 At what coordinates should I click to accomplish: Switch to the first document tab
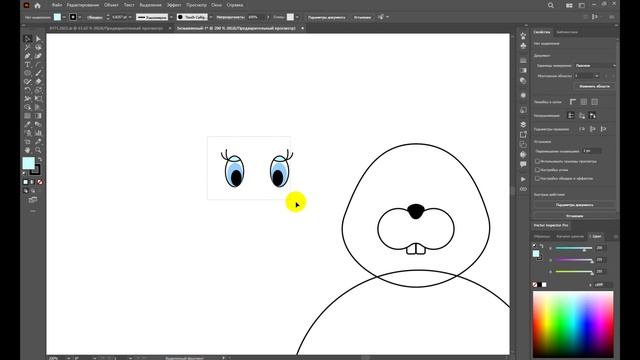(106, 28)
